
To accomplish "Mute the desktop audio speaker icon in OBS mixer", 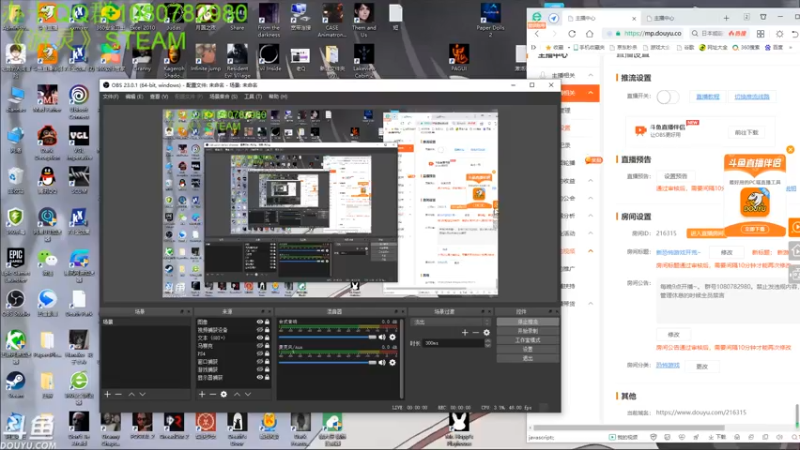I will pos(382,337).
